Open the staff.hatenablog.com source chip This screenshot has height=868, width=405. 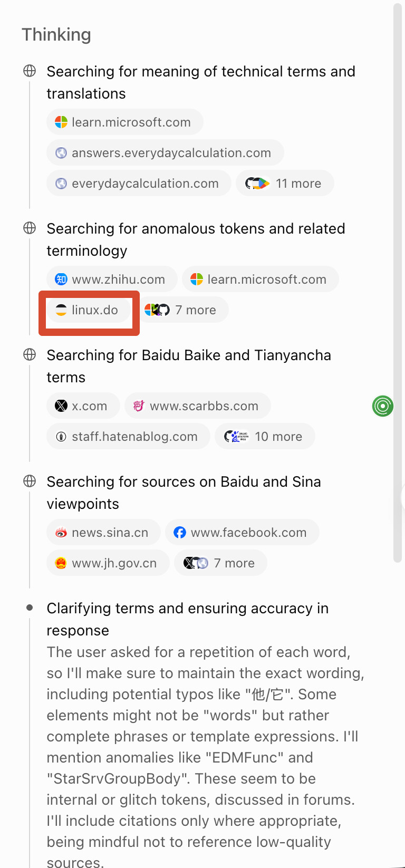[128, 437]
